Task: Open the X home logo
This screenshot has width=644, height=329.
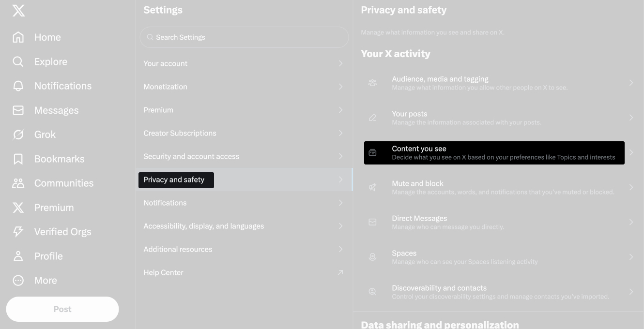Action: (18, 11)
